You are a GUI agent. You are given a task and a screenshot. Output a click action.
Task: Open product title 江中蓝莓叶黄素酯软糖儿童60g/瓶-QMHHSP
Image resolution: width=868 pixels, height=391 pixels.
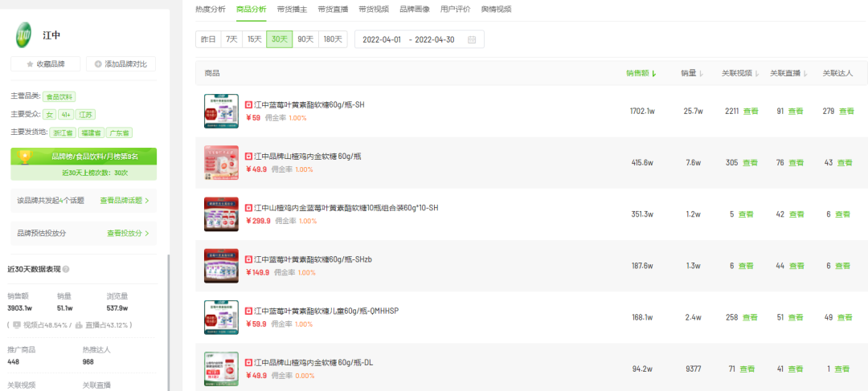coord(326,311)
